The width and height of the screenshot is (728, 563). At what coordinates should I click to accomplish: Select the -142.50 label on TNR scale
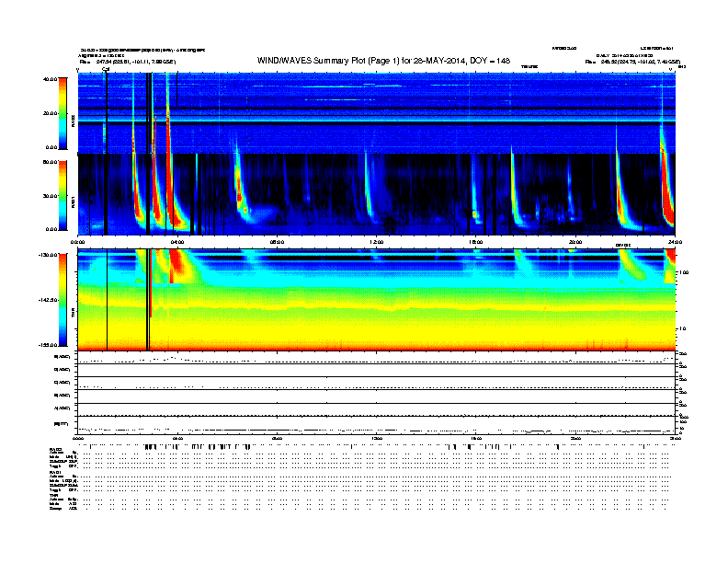(x=48, y=300)
